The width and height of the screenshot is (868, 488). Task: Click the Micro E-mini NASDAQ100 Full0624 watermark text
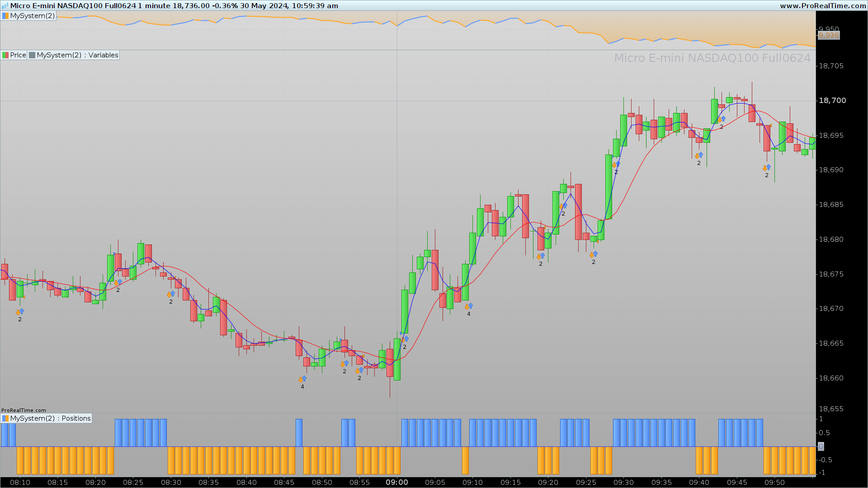[712, 58]
